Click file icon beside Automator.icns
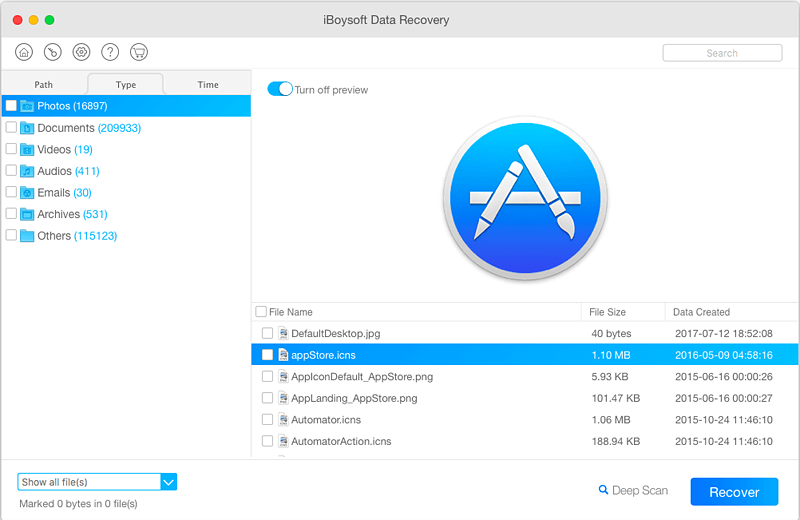The image size is (800, 520). point(283,420)
